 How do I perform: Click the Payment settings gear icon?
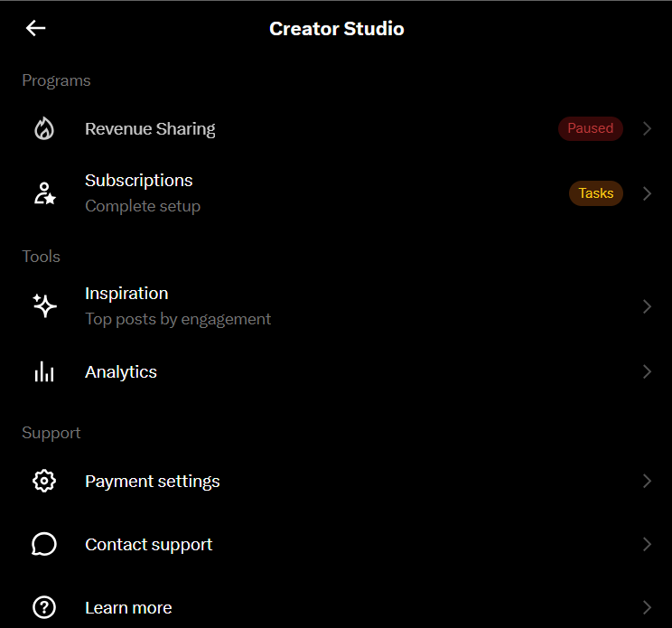44,481
